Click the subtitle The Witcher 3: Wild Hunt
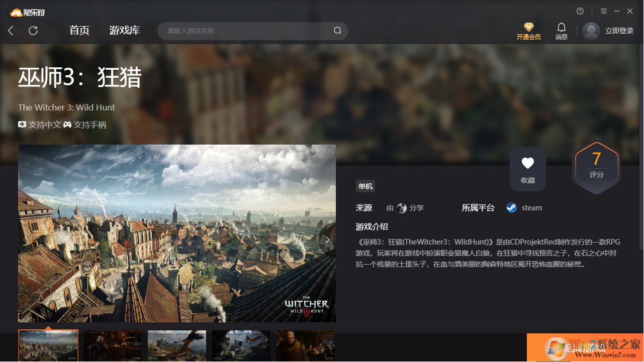Screen dimensions: 644x362 (66, 107)
